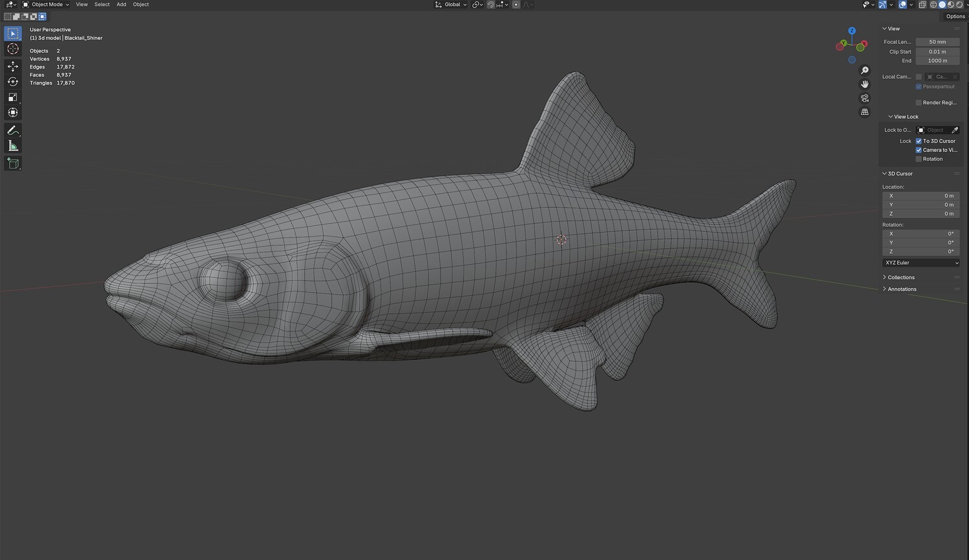Enable the Lock Rotation checkbox
The image size is (969, 560).
(919, 159)
